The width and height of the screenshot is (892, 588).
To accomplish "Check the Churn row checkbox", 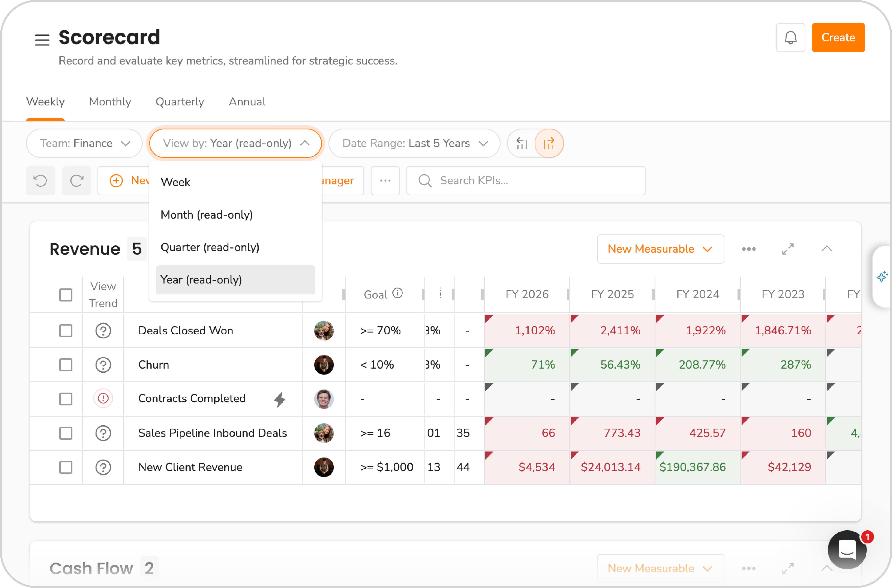I will (66, 365).
